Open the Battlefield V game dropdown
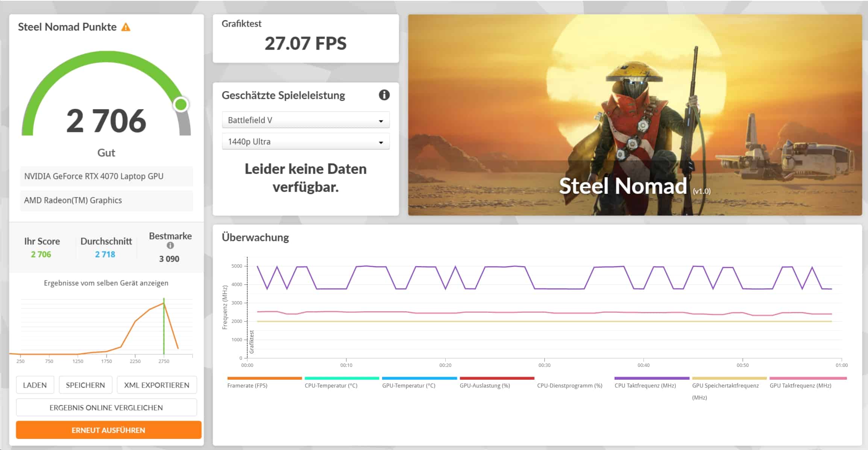Image resolution: width=868 pixels, height=450 pixels. 305,120
